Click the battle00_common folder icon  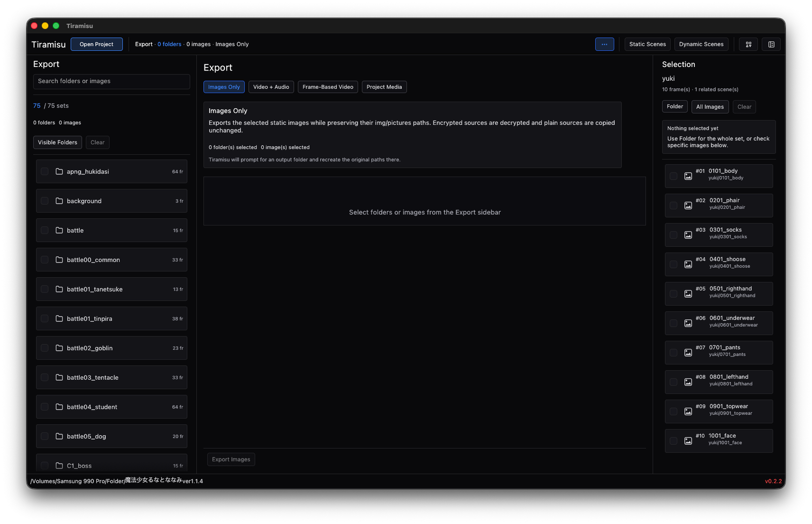59,260
